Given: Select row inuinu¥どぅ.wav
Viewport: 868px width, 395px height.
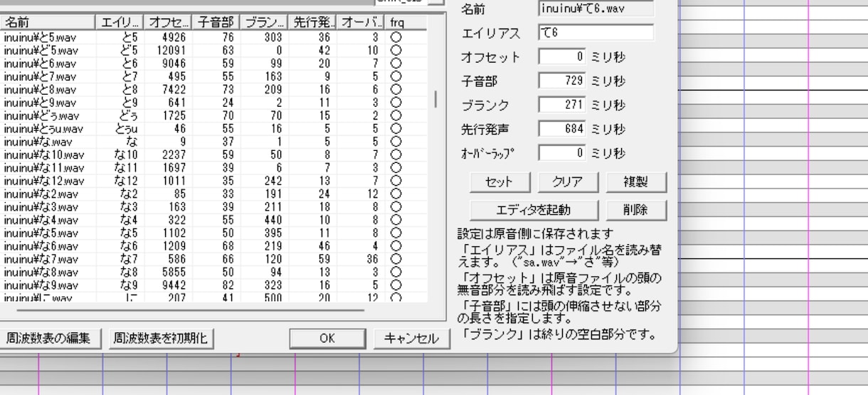Looking at the screenshot, I should click(214, 115).
